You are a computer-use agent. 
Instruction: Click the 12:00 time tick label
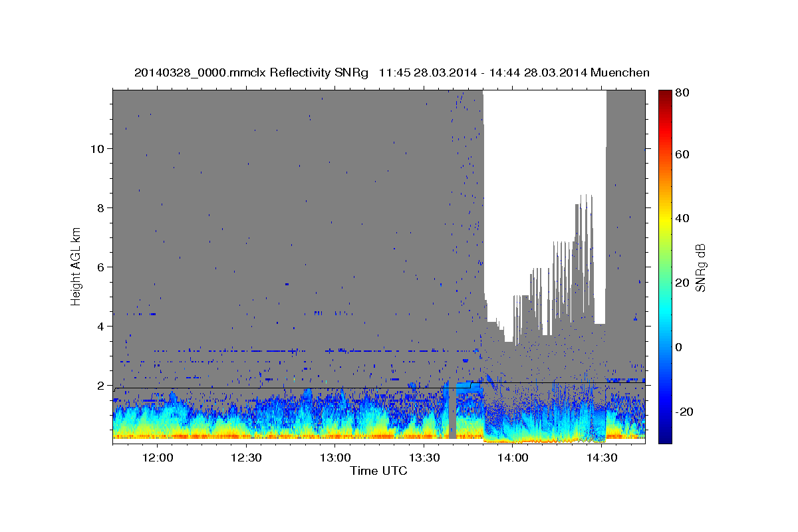pos(158,458)
